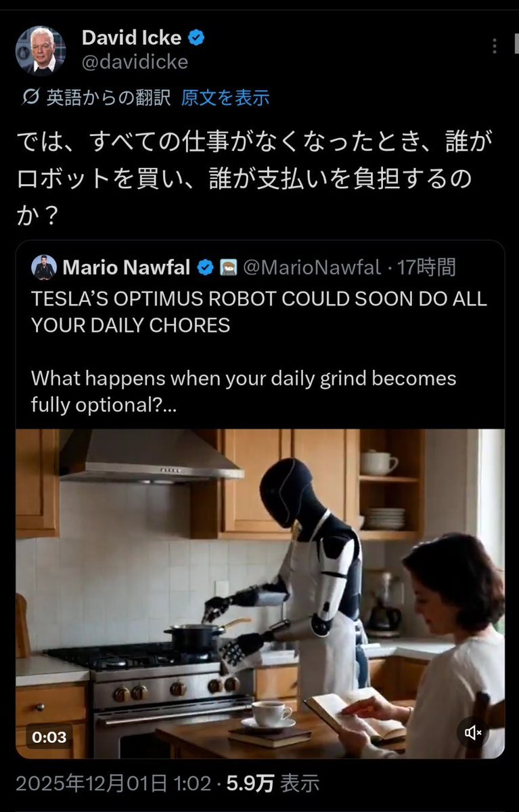Open David Icke's profile avatar
Image resolution: width=519 pixels, height=812 pixels.
(41, 51)
